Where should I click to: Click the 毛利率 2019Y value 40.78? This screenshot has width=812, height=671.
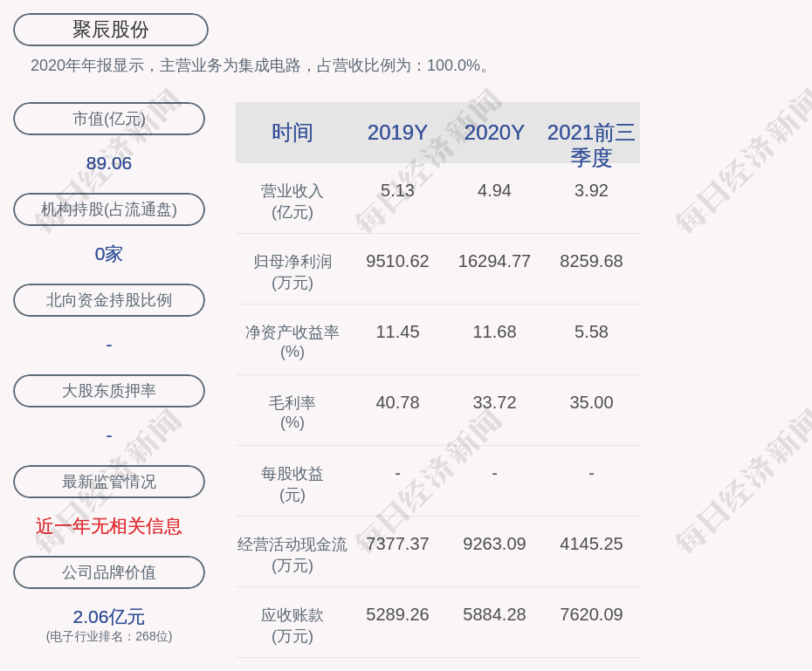[x=397, y=402]
